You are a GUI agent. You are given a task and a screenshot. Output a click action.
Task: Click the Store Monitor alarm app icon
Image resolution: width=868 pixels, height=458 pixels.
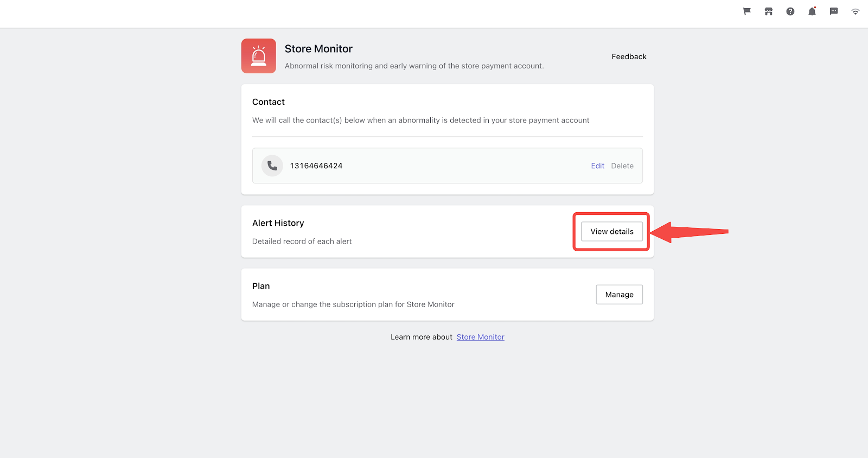pyautogui.click(x=259, y=56)
